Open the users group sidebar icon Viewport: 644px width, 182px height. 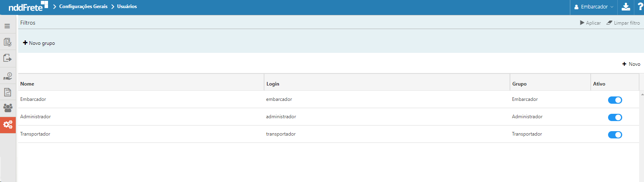[8, 108]
